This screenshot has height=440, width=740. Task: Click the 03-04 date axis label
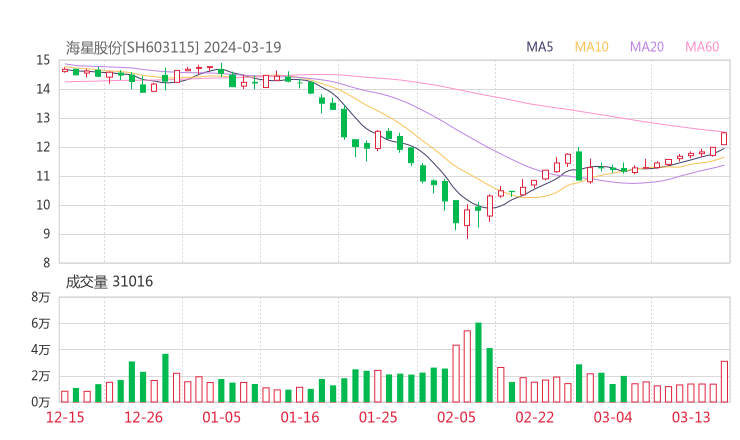point(613,417)
